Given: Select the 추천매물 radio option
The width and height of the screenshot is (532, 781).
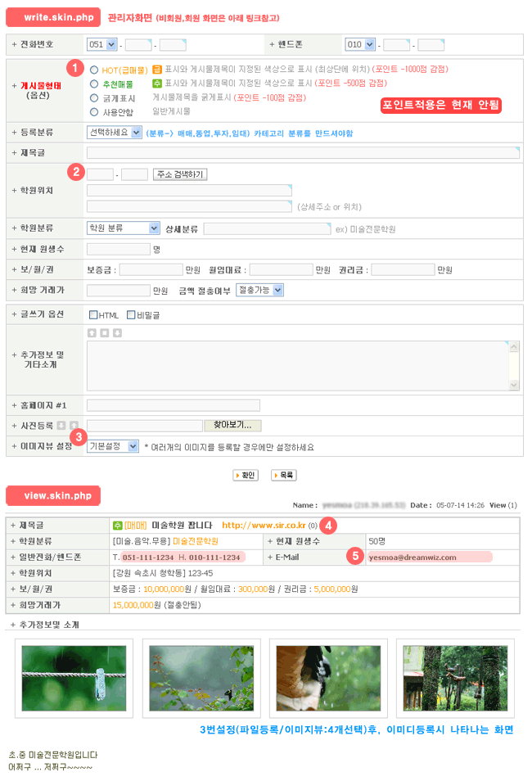Looking at the screenshot, I should point(94,84).
